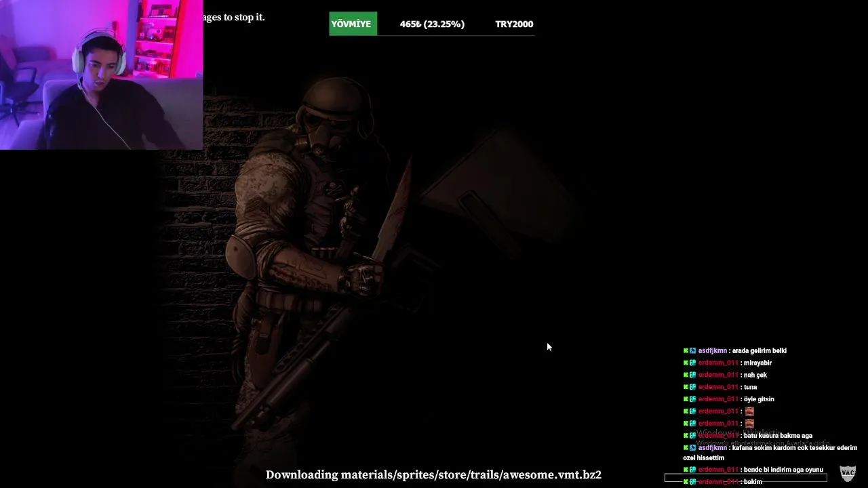868x488 pixels.
Task: Click the 'arada gelirim belki' chat message
Action: tap(759, 350)
